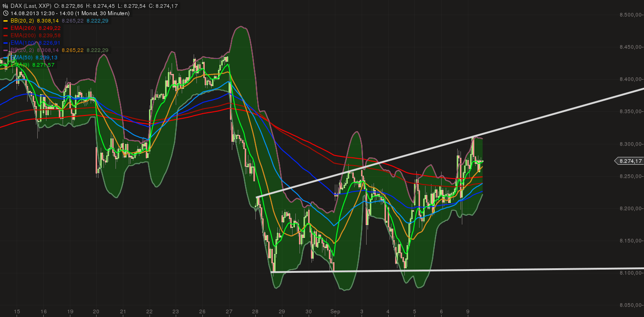Select the EMA(200) indicator label

22,35
